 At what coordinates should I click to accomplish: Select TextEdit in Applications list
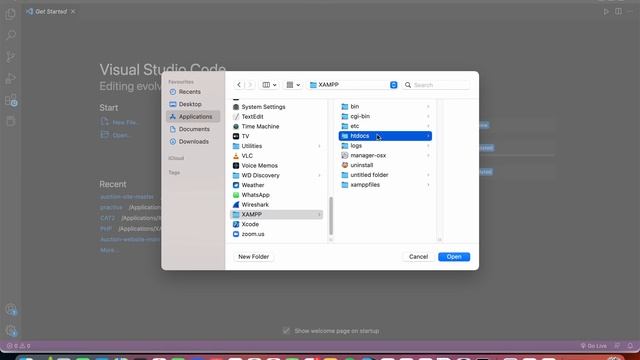277,117
